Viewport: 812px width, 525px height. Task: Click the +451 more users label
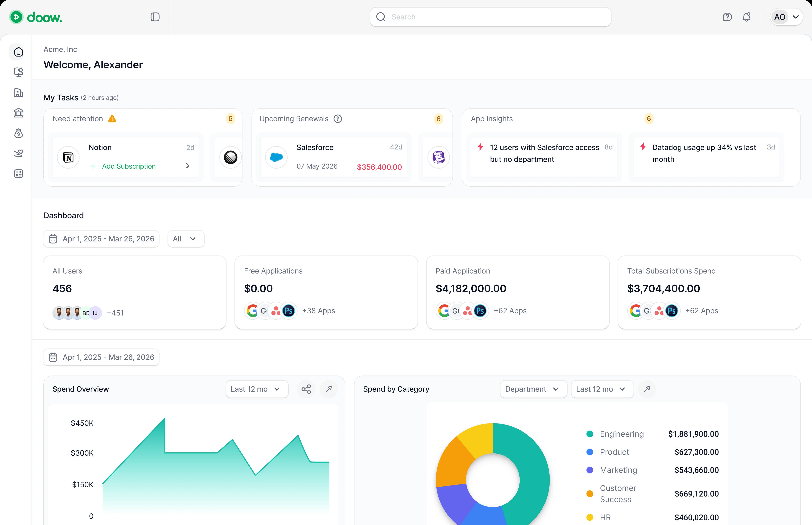(115, 313)
